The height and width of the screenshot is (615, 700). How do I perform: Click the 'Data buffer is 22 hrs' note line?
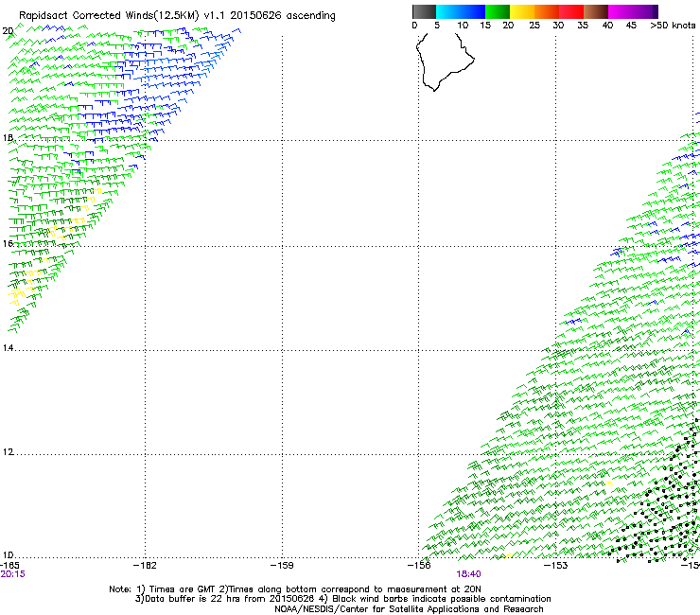point(342,599)
